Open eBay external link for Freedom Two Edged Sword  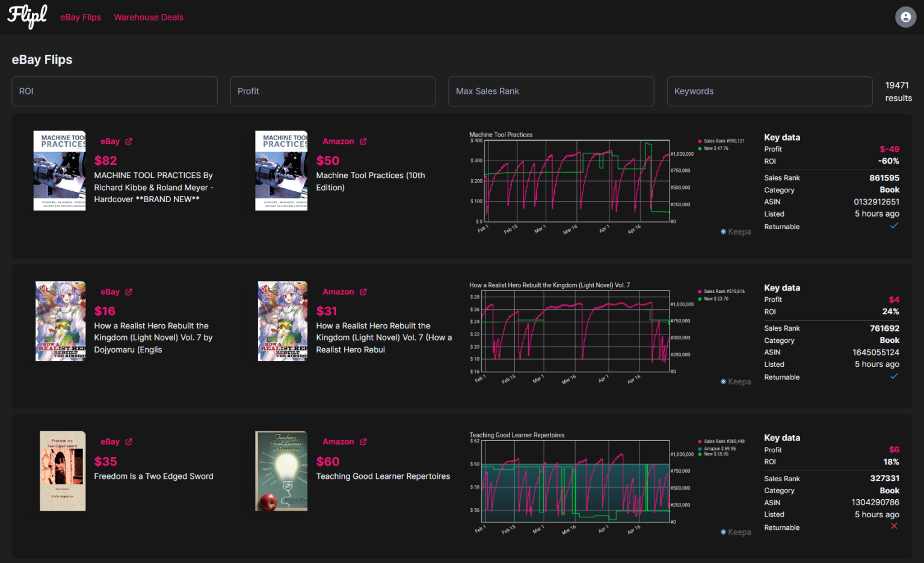[x=129, y=441]
